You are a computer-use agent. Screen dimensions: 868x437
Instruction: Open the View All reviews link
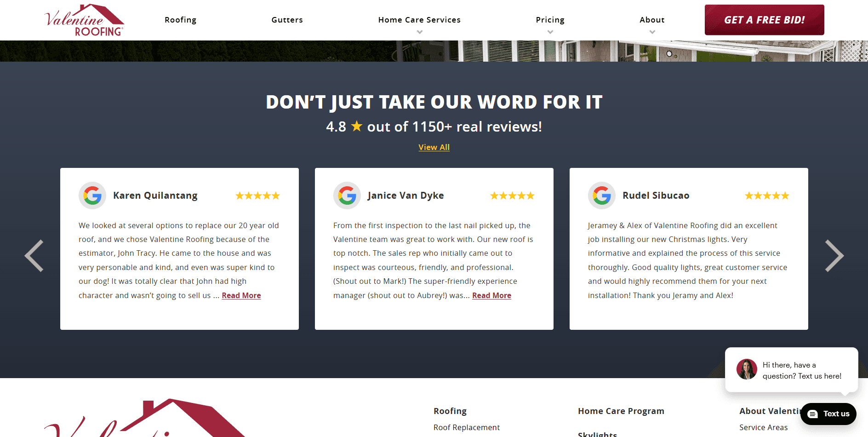tap(434, 147)
